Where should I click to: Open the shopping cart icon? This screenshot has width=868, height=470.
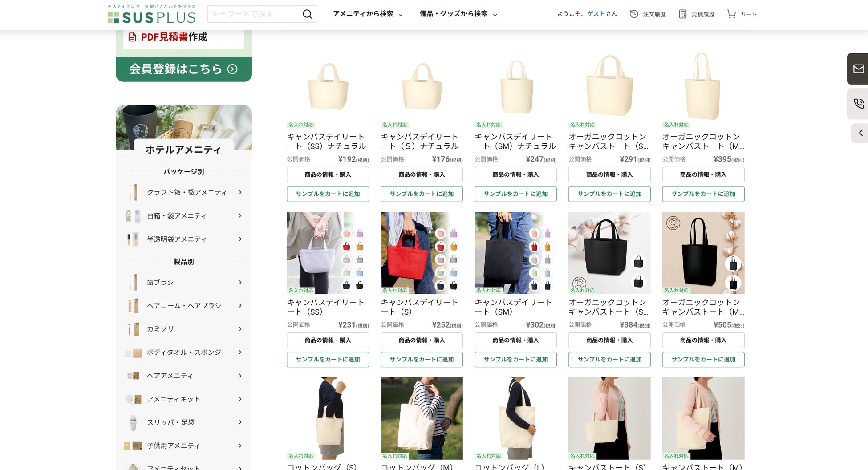pyautogui.click(x=731, y=14)
